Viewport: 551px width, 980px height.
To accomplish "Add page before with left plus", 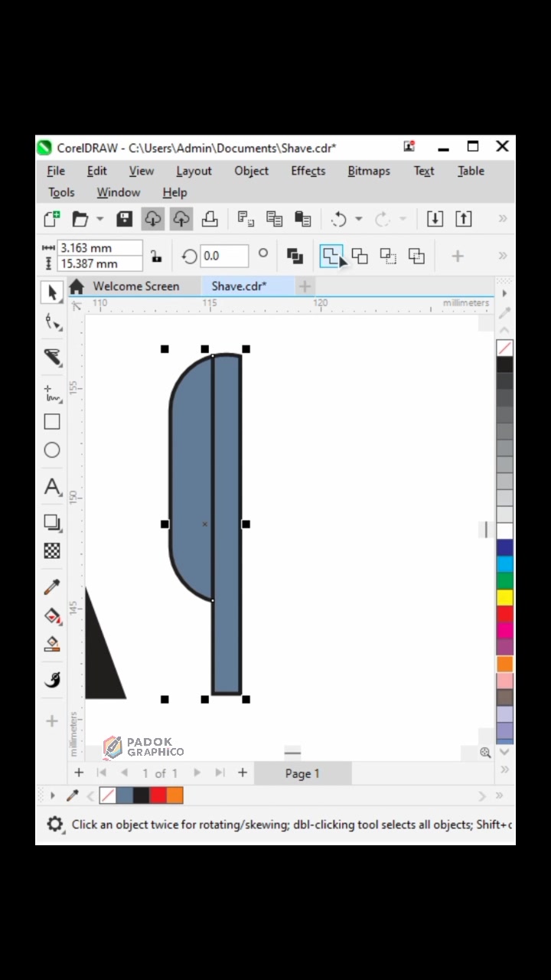I will [79, 773].
